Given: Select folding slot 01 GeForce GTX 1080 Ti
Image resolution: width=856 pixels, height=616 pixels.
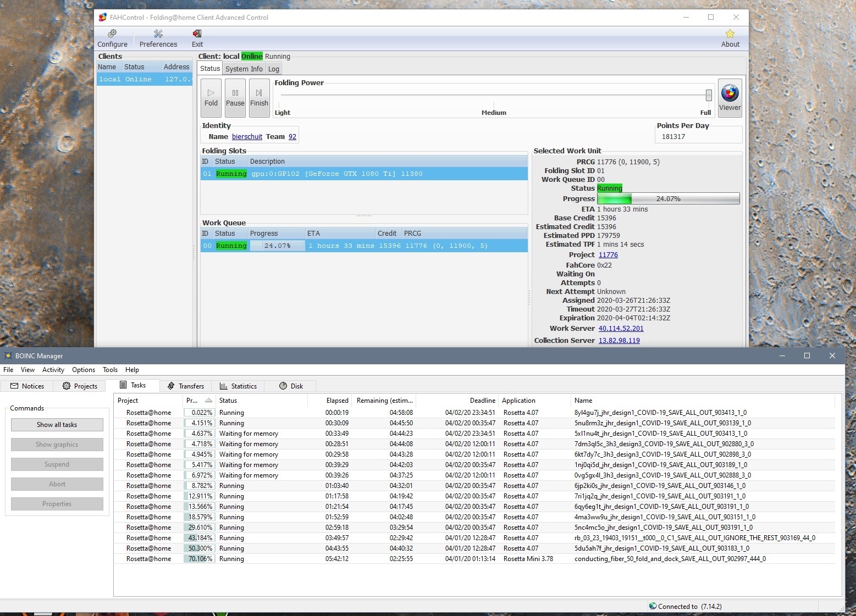Looking at the screenshot, I should [x=364, y=174].
